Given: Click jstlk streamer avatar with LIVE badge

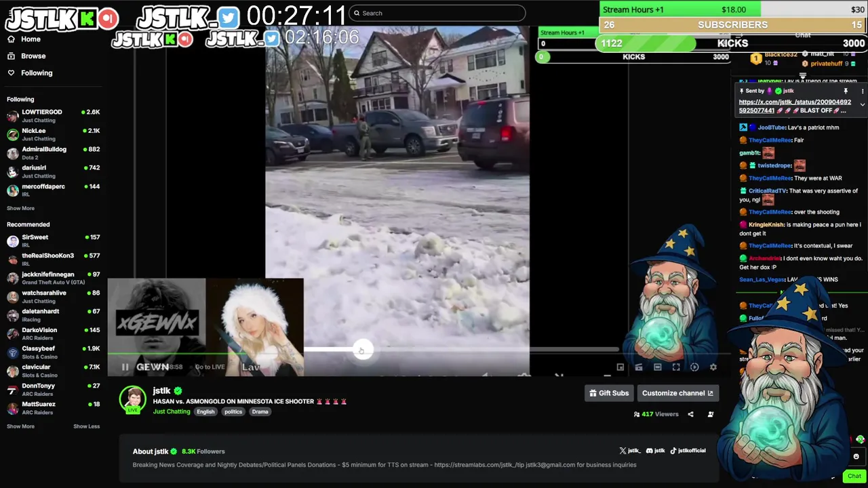Looking at the screenshot, I should pyautogui.click(x=133, y=400).
